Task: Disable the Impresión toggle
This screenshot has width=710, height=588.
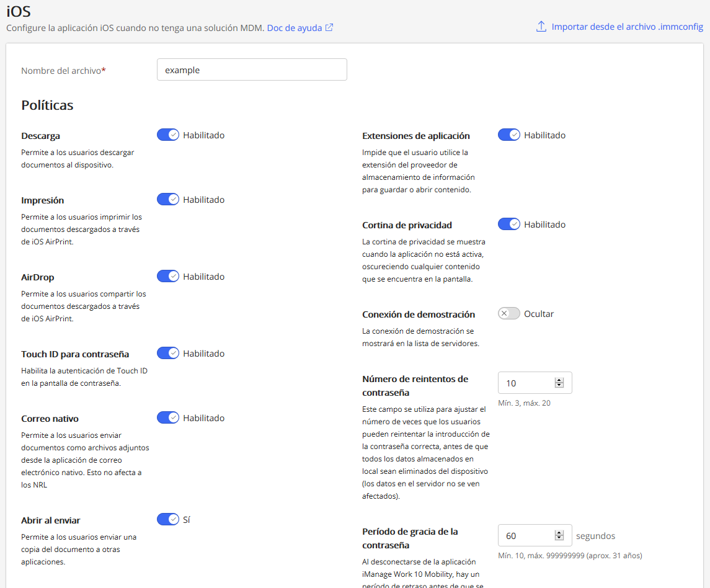Action: pyautogui.click(x=168, y=199)
